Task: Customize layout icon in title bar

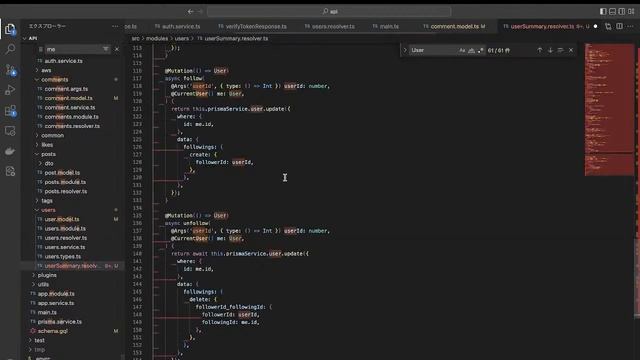Action: (x=631, y=11)
